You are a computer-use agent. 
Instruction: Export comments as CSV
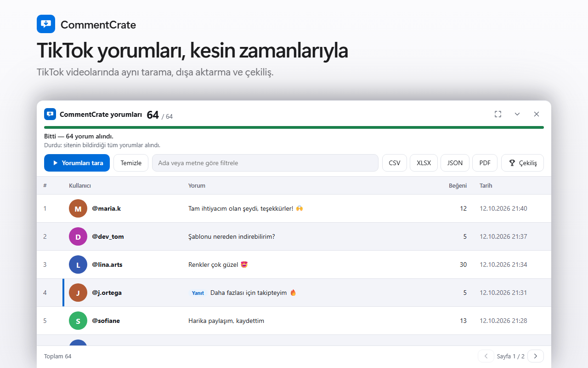(395, 163)
